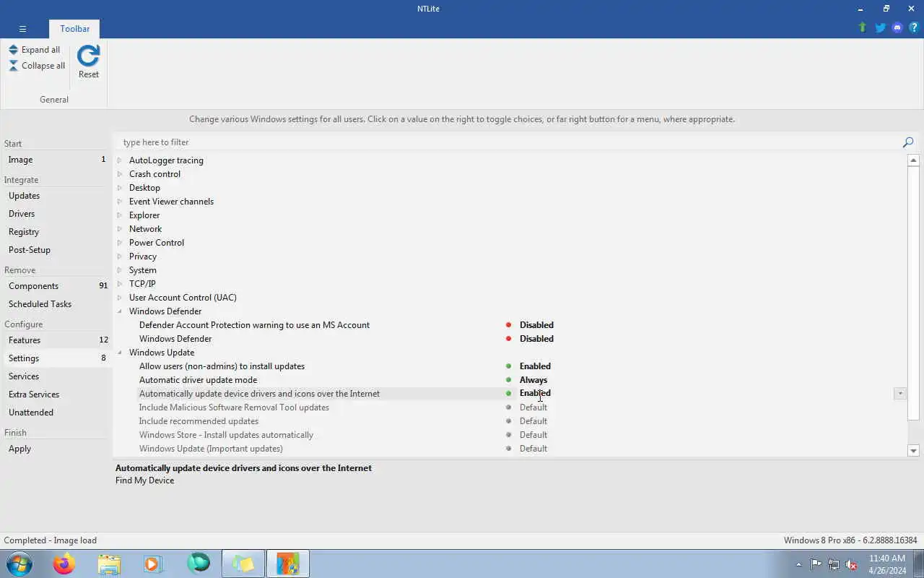Toggle Automatic driver update mode Always value
The height and width of the screenshot is (578, 924).
pyautogui.click(x=533, y=380)
